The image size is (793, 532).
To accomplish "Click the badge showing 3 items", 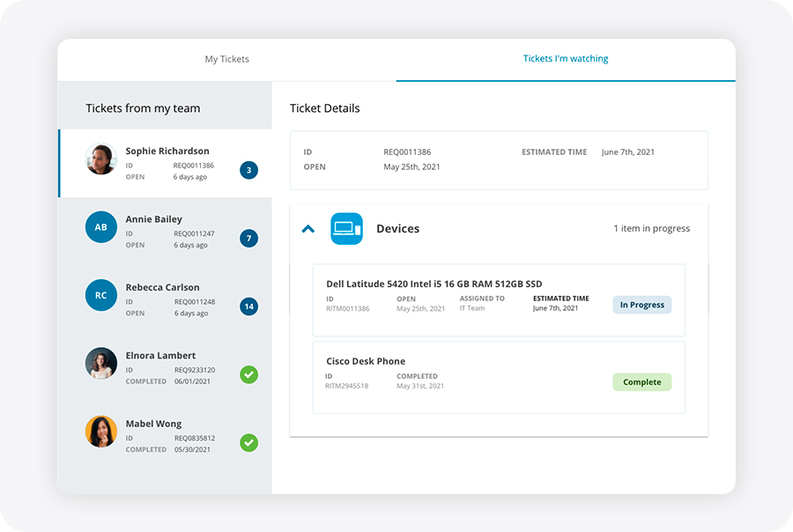I will click(248, 170).
